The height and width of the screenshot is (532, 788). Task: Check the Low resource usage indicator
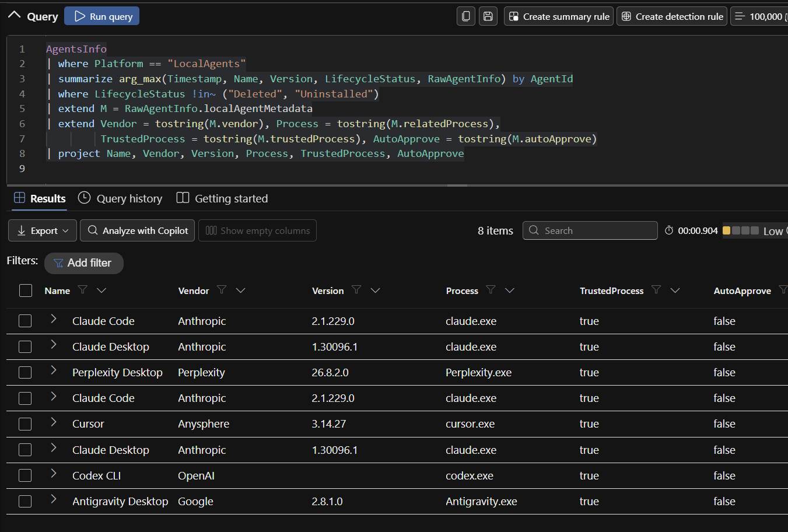click(x=755, y=231)
